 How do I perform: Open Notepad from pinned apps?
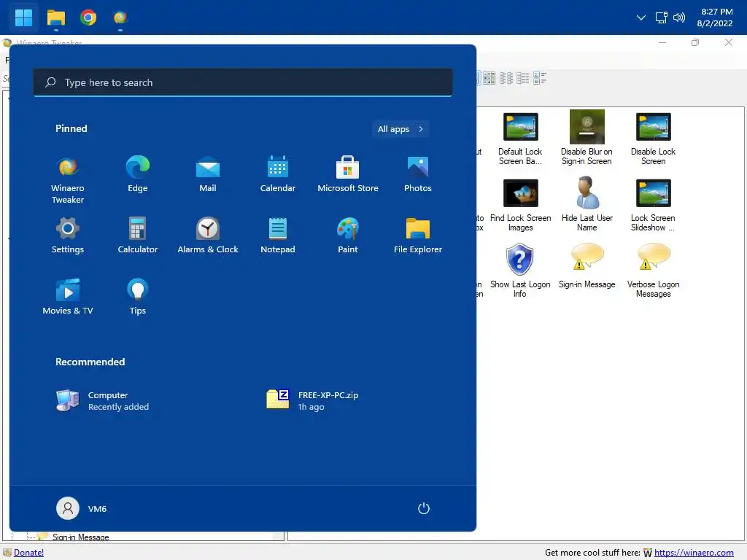[x=278, y=236]
